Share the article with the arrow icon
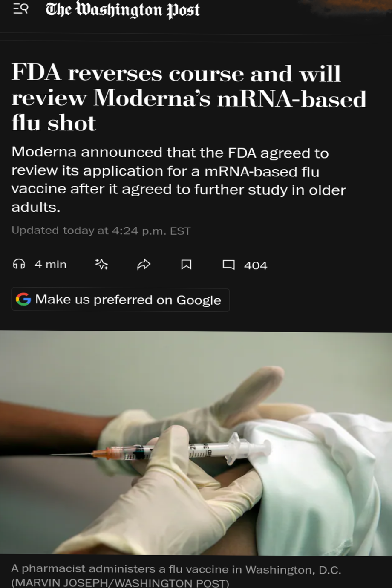The image size is (392, 588). point(144,265)
